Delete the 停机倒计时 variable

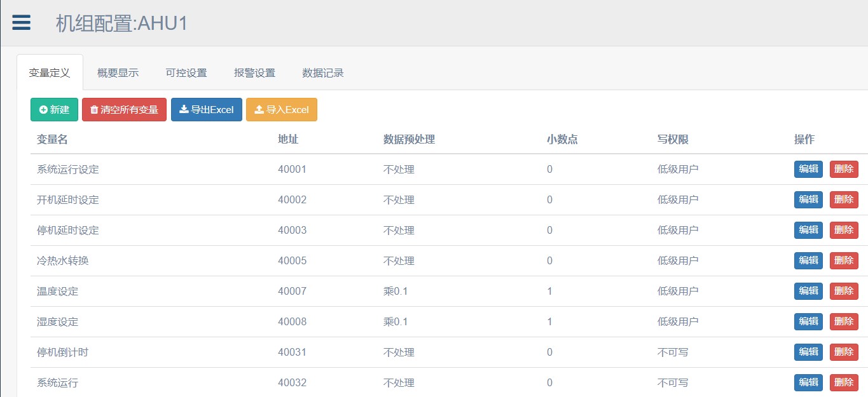coord(844,352)
